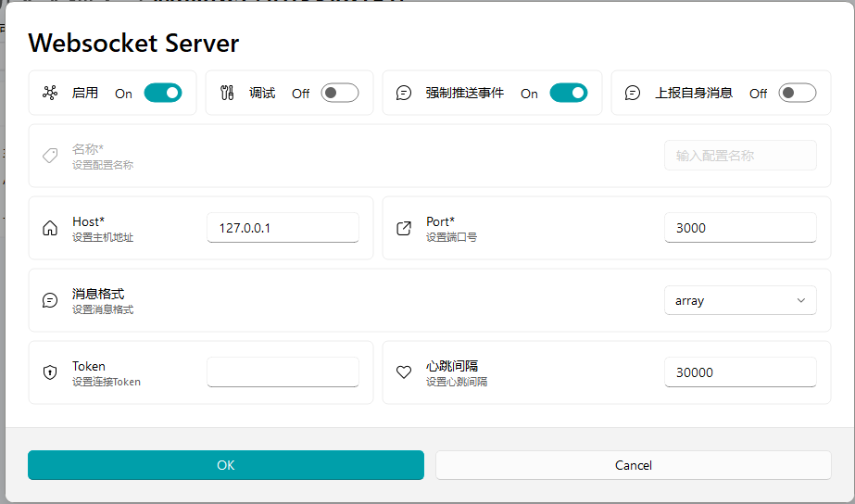855x504 pixels.
Task: Open the 消息格式 array dropdown
Action: click(740, 300)
